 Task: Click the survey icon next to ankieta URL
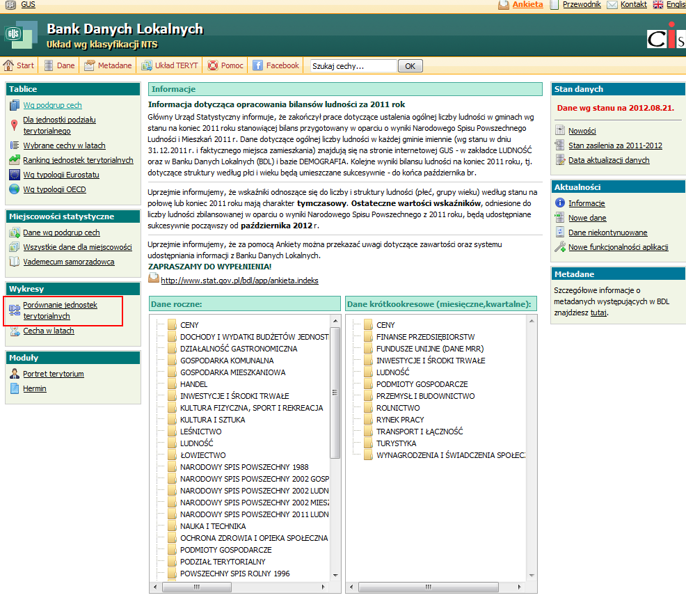tap(154, 278)
